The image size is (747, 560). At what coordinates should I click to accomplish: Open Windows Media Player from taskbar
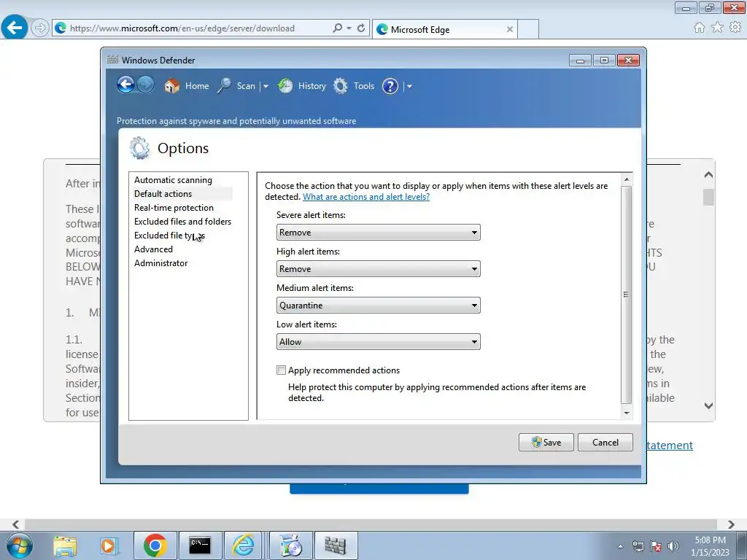pos(108,545)
